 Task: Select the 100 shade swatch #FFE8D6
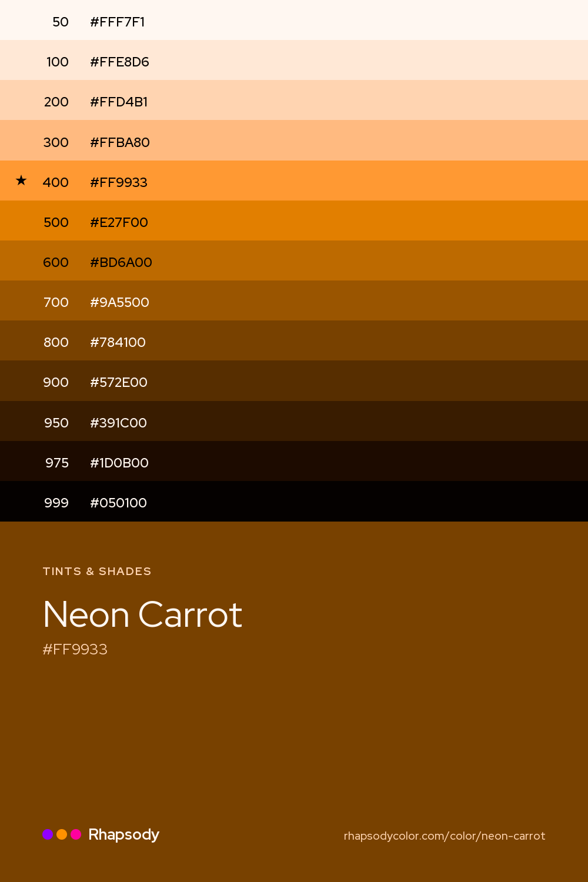(294, 60)
